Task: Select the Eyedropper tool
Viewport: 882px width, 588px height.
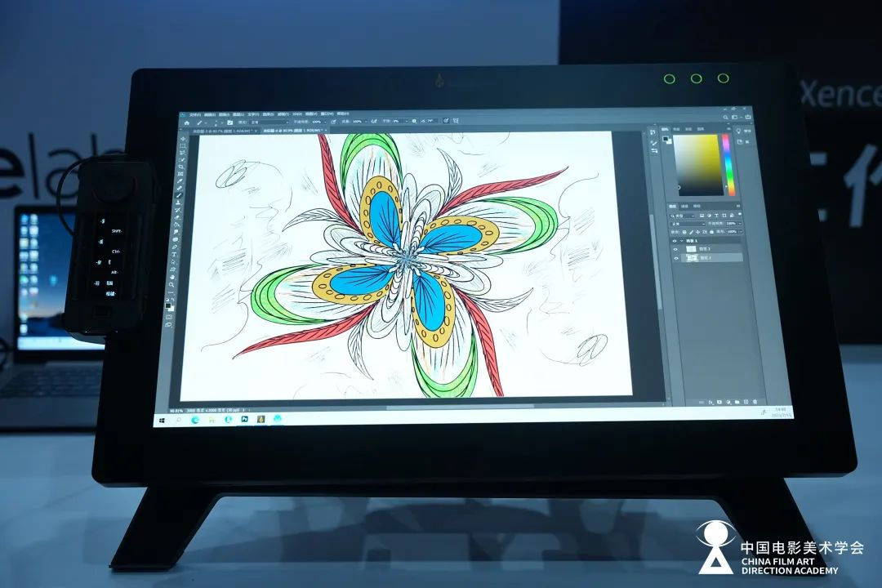Action: [x=180, y=180]
